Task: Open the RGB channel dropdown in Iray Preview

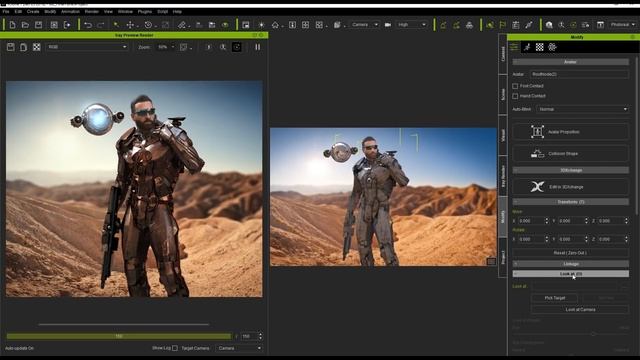Action: [x=87, y=47]
